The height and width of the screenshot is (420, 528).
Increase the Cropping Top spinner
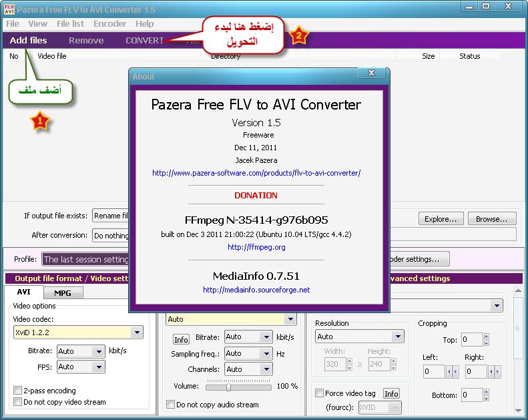click(x=486, y=336)
